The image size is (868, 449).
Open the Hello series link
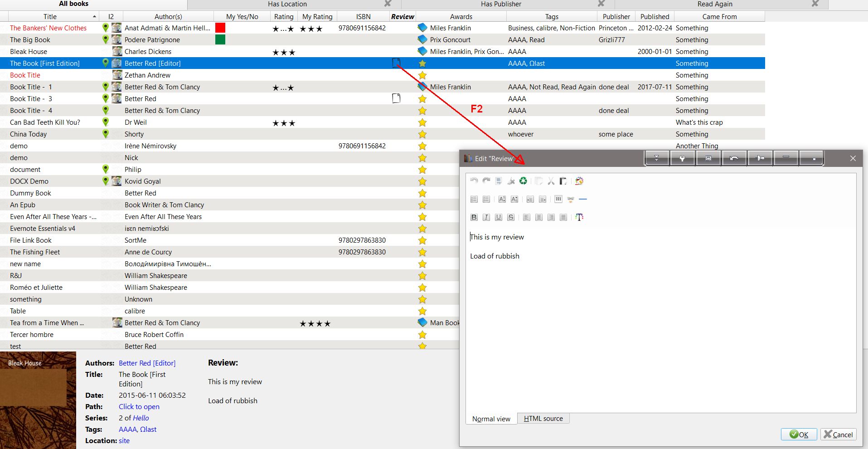click(x=141, y=418)
